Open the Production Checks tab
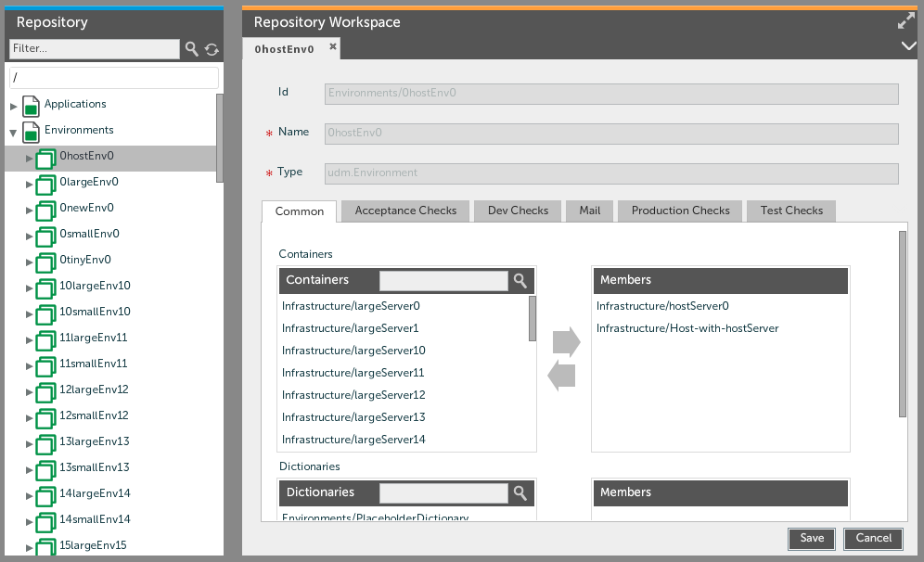The image size is (924, 562). click(x=680, y=211)
